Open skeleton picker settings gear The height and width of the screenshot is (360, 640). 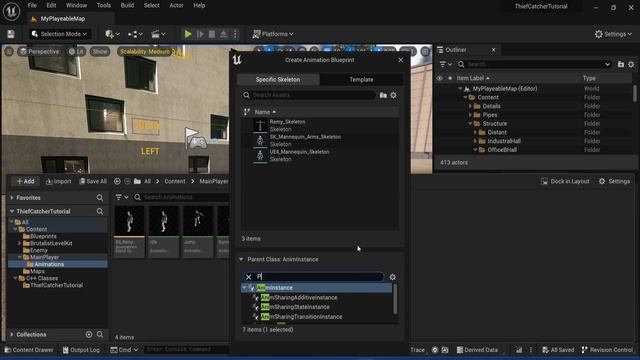tap(393, 95)
